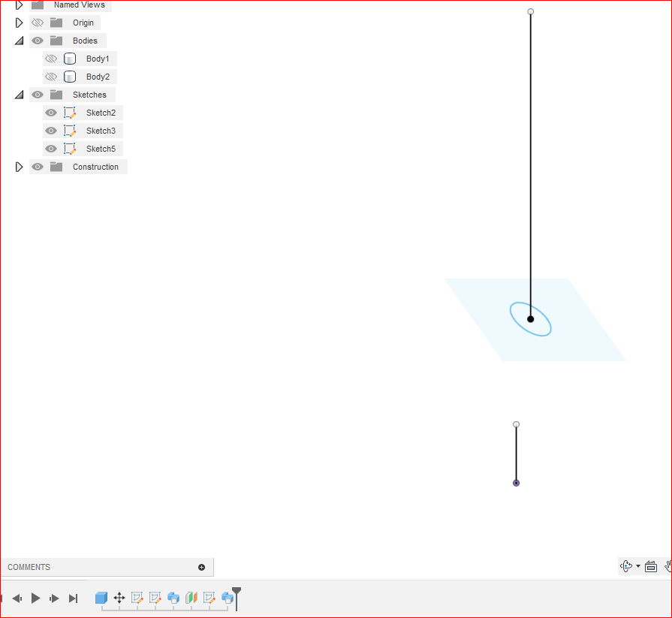672x618 pixels.
Task: Expand the Named Views folder
Action: pyautogui.click(x=19, y=5)
